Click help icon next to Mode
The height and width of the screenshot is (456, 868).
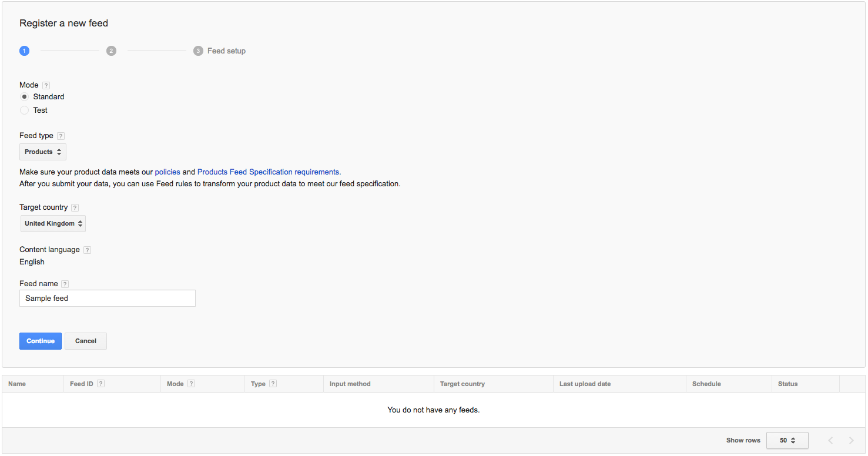46,85
